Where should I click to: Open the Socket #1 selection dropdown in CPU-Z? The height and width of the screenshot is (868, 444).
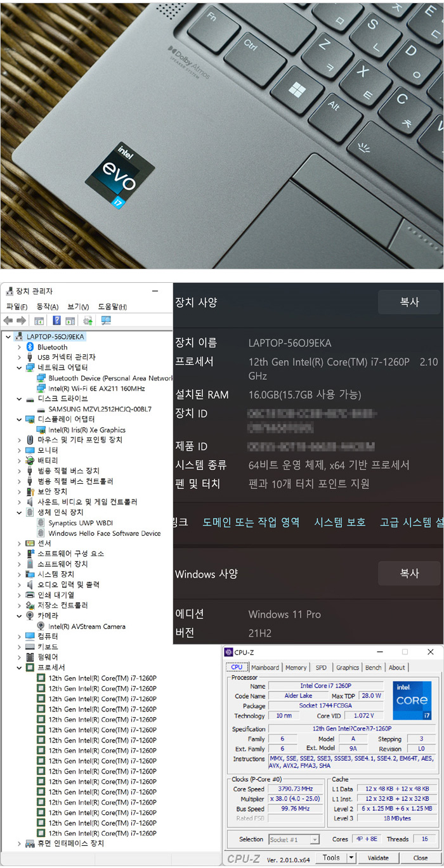[294, 839]
